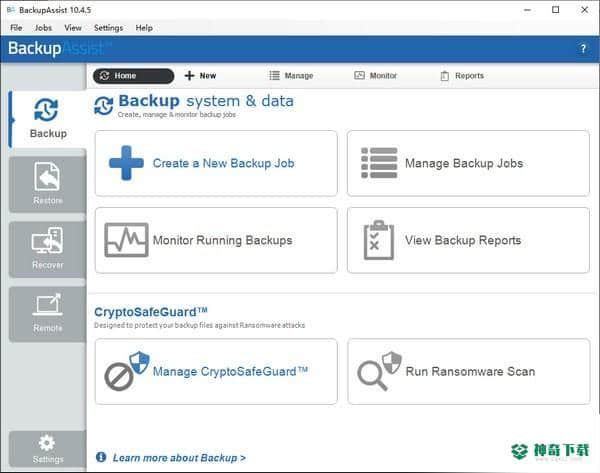Switch to the Manage tab
Screen dimensions: 600x473
coord(291,76)
